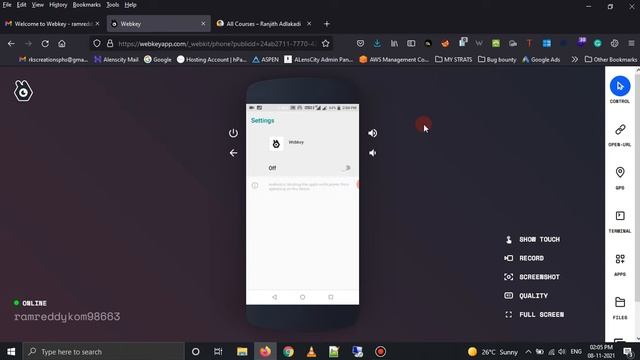Open Firefox application hamburger menu
The width and height of the screenshot is (640, 360).
[x=631, y=43]
